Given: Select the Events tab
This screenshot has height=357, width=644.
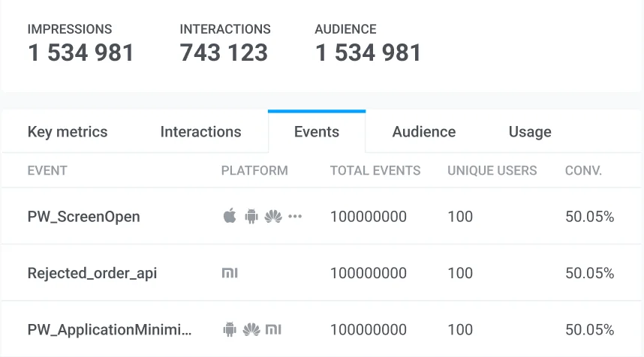Looking at the screenshot, I should [x=317, y=132].
